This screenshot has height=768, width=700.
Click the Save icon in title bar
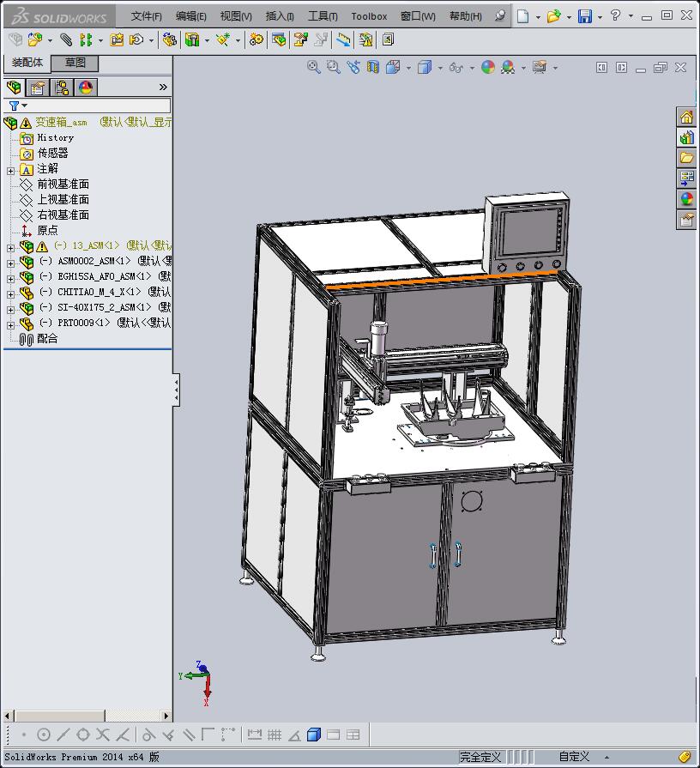(x=584, y=16)
